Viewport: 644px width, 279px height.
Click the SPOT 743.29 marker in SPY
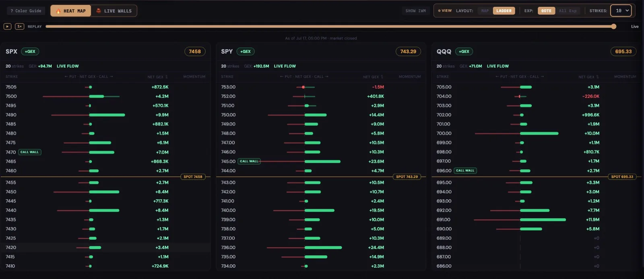pos(407,177)
